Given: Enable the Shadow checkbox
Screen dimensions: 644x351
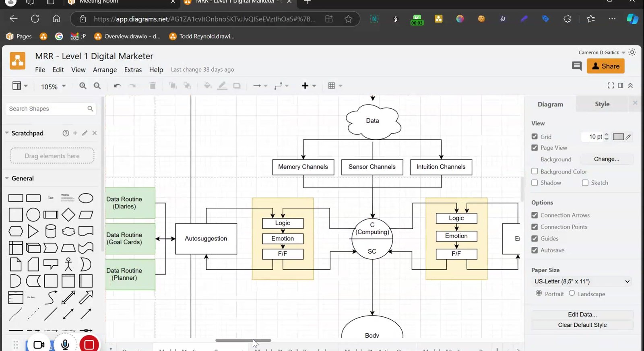Looking at the screenshot, I should click(535, 183).
